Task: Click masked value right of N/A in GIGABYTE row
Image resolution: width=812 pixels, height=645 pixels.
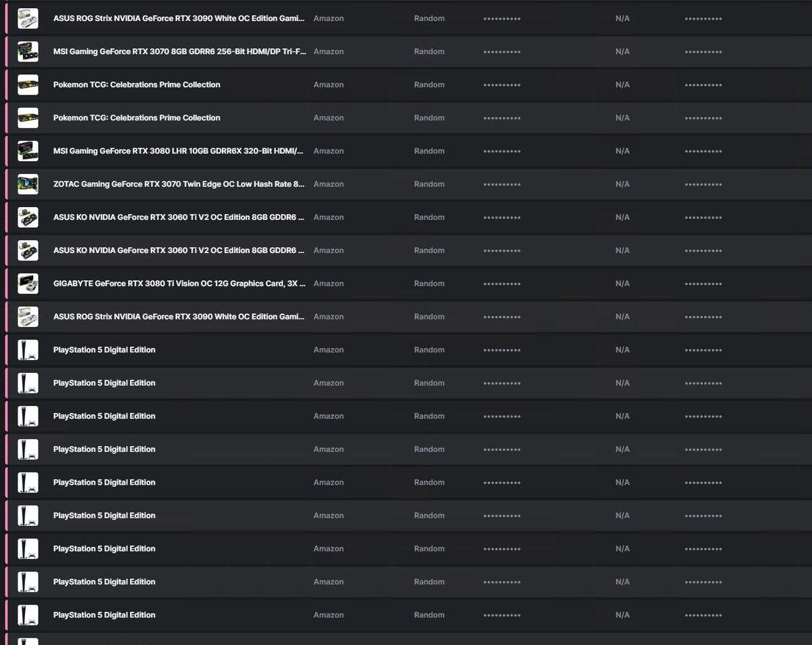Action: click(x=703, y=284)
